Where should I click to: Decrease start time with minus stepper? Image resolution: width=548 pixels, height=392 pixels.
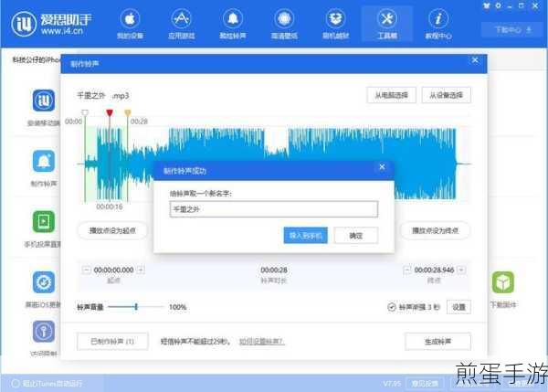[87, 270]
